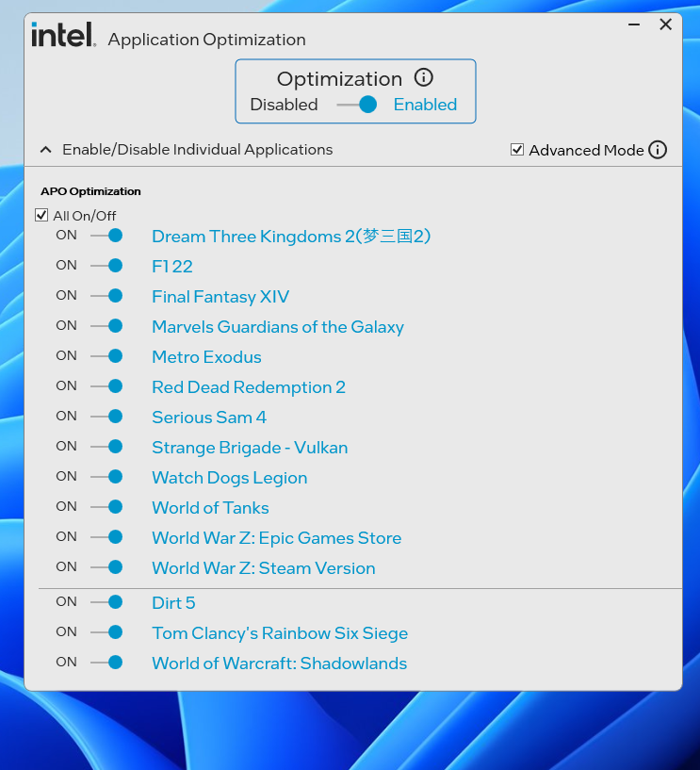This screenshot has width=700, height=770.
Task: Click World of Warcraft: Shadowlands link
Action: tap(280, 664)
